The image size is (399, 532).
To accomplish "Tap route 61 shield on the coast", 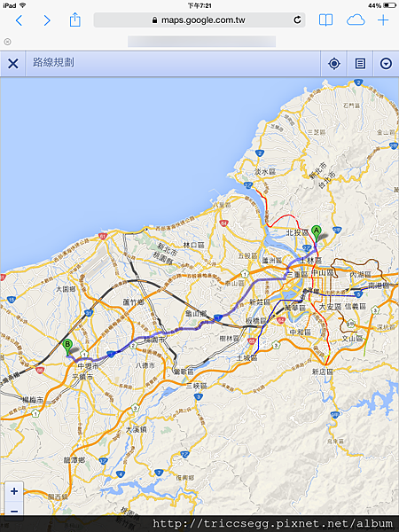I will pyautogui.click(x=103, y=236).
